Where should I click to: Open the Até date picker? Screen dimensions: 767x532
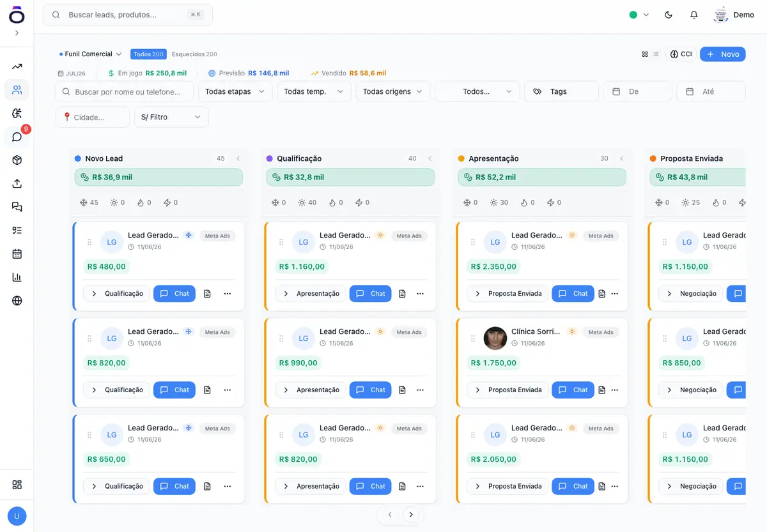(711, 91)
